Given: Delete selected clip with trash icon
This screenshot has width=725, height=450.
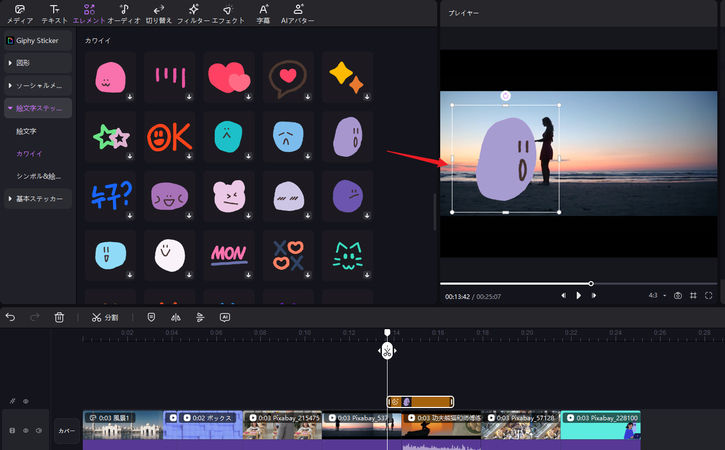Looking at the screenshot, I should [59, 317].
